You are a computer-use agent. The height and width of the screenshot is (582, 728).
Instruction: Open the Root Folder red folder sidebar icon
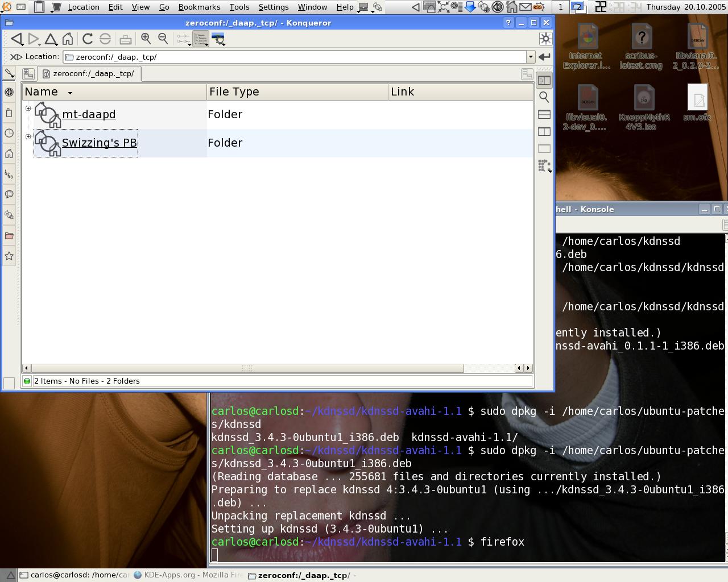[x=9, y=235]
